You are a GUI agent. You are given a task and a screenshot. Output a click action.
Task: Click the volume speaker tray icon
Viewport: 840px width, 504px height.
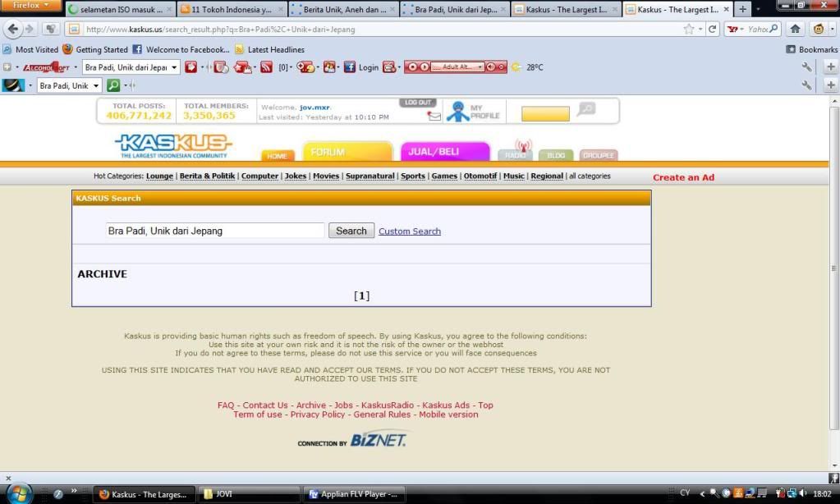click(x=802, y=493)
